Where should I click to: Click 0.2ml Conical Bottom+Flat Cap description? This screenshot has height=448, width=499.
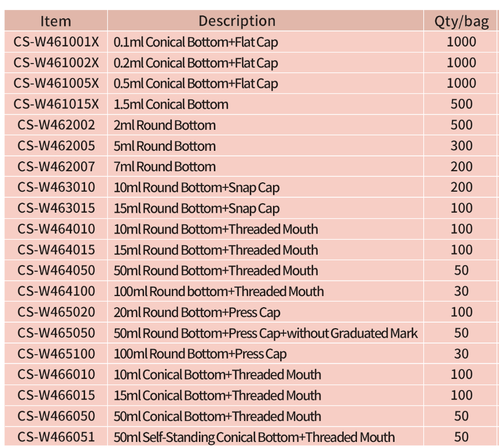[x=196, y=63]
